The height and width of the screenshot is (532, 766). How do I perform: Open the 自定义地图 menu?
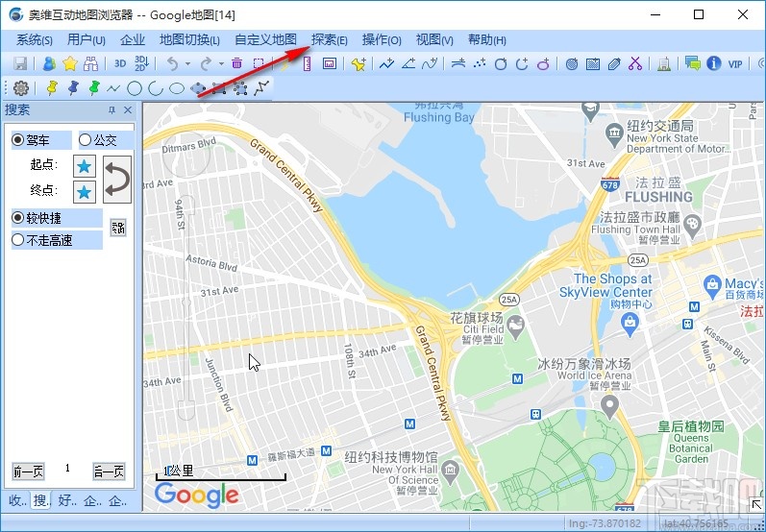point(266,40)
